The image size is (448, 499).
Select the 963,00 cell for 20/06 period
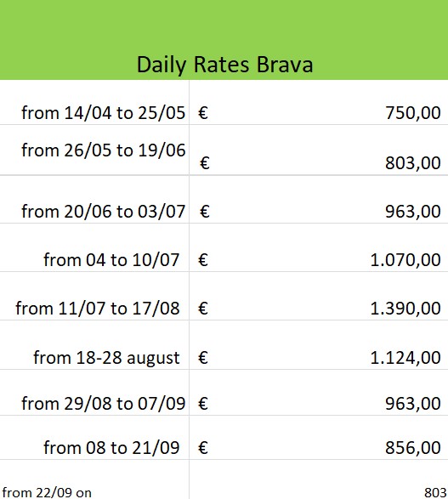pos(319,199)
